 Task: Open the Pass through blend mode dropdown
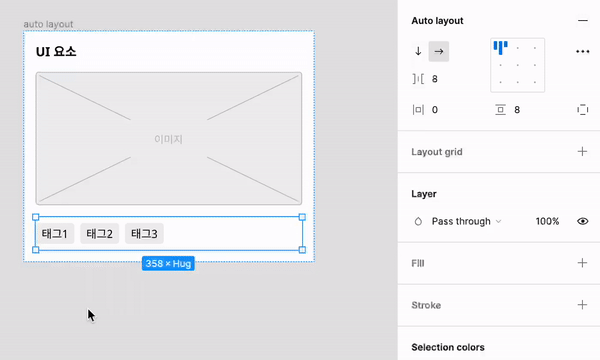pyautogui.click(x=466, y=222)
